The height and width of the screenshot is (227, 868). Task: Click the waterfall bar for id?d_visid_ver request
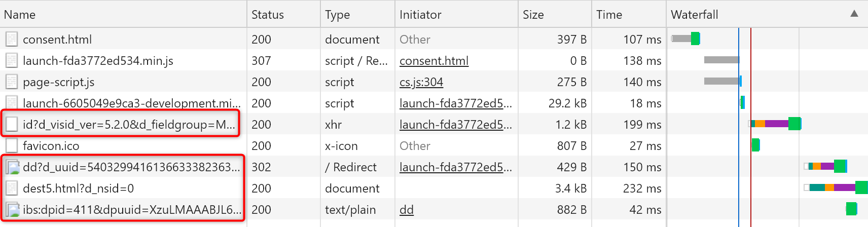[776, 124]
